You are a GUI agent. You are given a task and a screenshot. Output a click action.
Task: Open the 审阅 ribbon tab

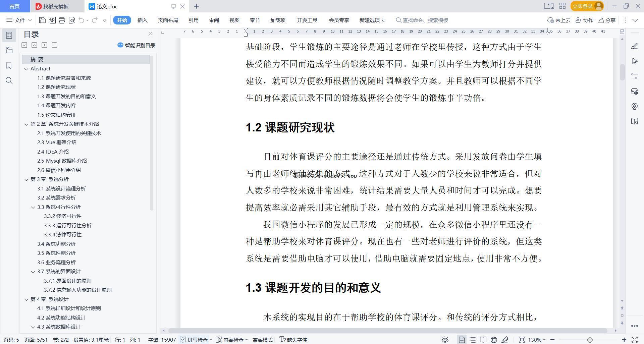pyautogui.click(x=214, y=20)
